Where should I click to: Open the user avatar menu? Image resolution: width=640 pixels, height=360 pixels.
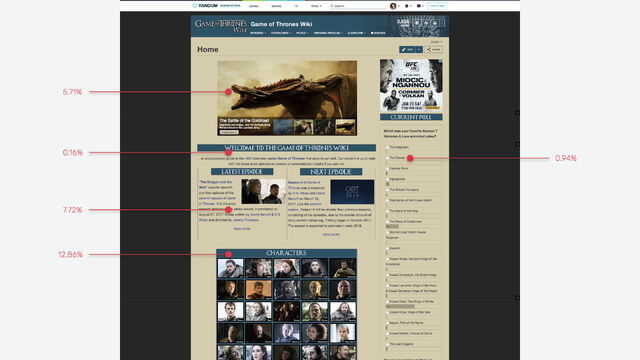[393, 6]
